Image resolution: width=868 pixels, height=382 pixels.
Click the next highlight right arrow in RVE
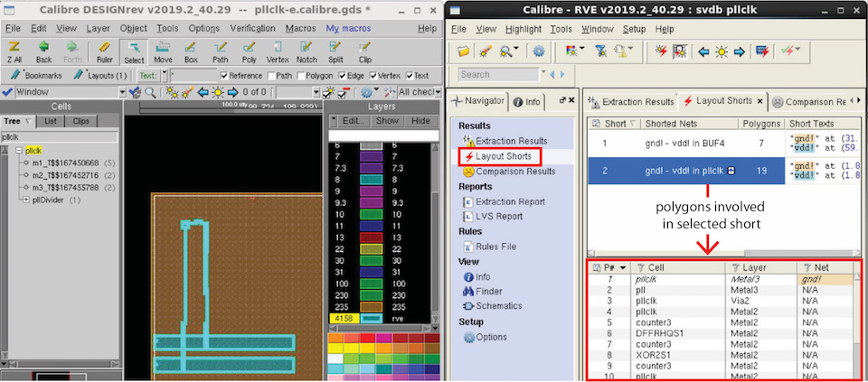point(739,52)
